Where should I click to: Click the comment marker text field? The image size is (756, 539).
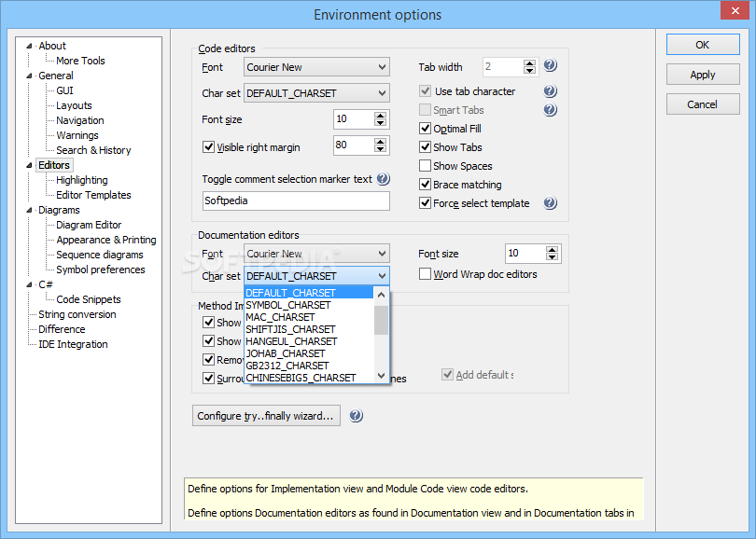(x=296, y=200)
